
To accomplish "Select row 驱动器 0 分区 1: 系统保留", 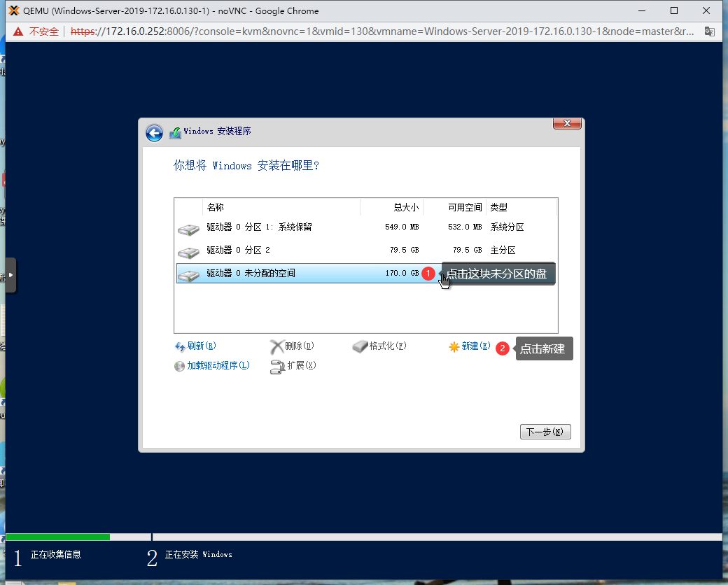I will click(x=366, y=227).
